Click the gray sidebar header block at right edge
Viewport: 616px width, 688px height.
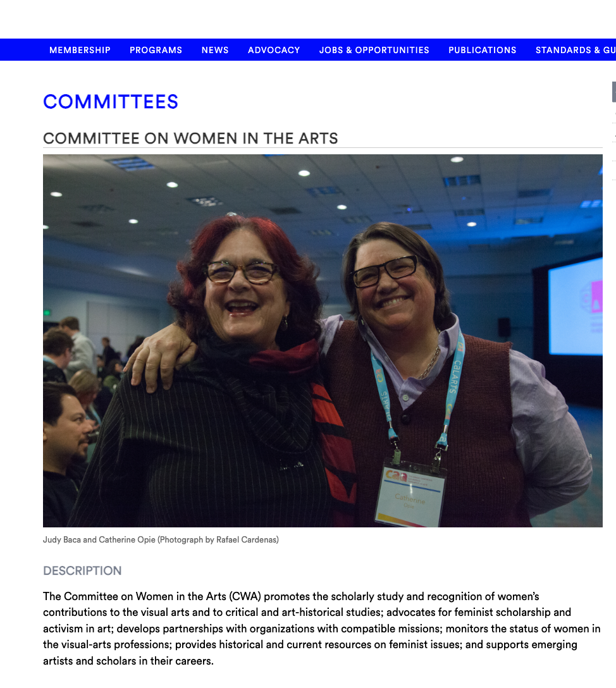614,92
